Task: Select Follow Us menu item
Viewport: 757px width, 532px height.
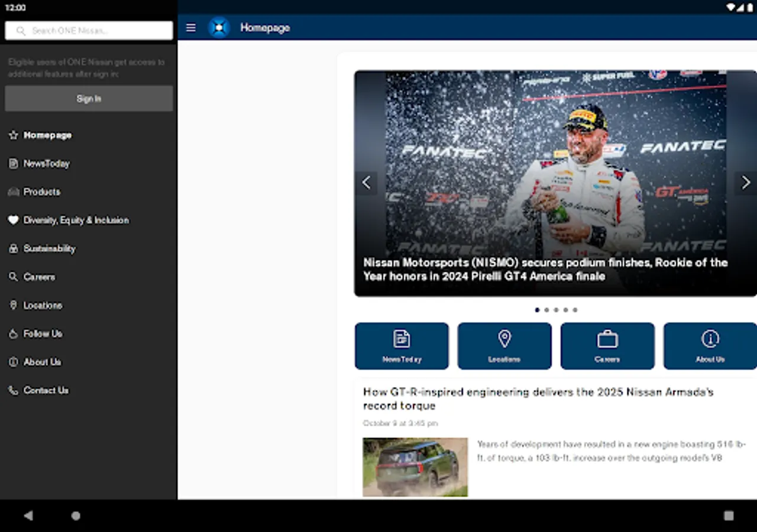Action: coord(89,333)
